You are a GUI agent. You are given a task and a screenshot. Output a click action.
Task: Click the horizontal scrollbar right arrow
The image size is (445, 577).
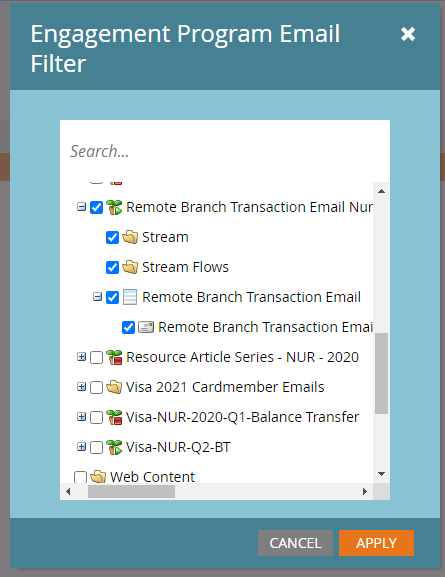365,492
